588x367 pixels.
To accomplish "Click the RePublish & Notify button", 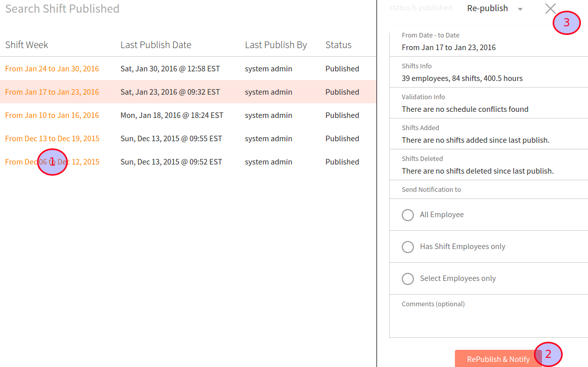I will tap(498, 359).
